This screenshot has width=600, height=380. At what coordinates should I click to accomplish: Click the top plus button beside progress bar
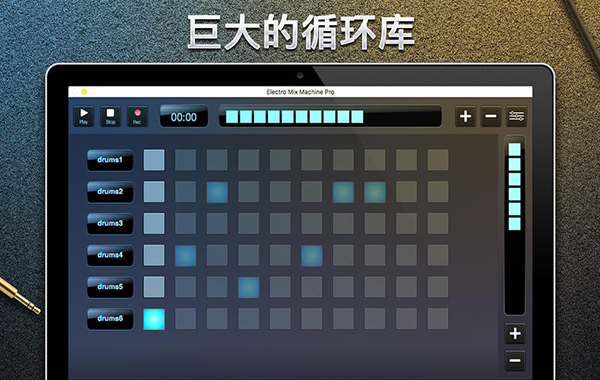465,116
